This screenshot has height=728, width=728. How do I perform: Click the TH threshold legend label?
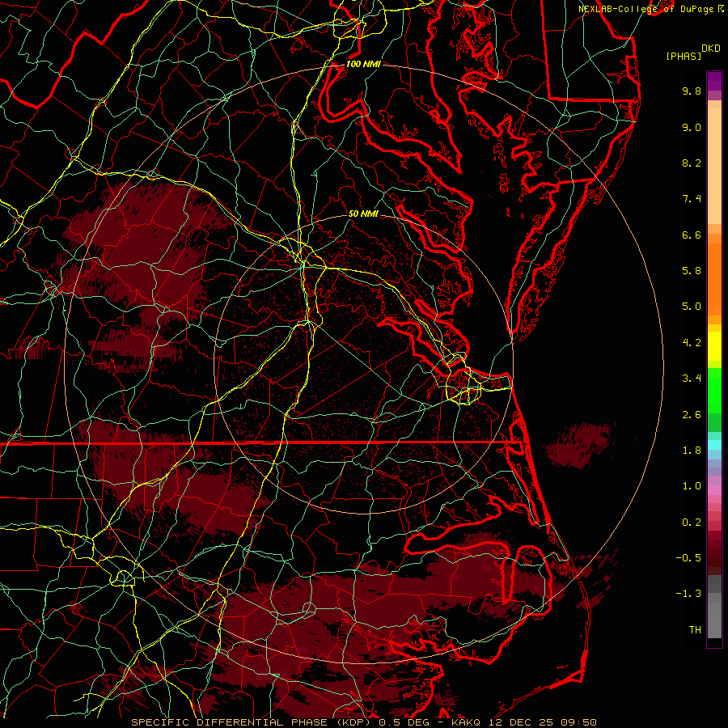(695, 630)
